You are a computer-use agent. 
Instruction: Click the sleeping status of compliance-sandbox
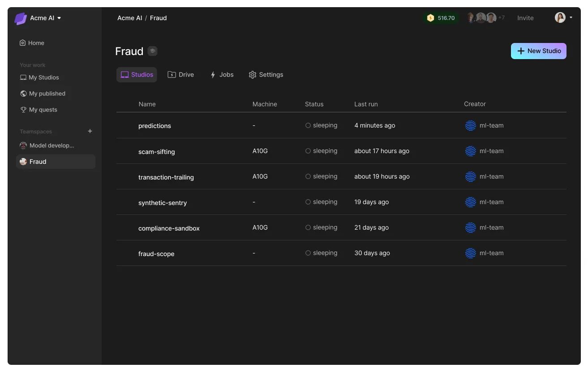click(x=321, y=227)
